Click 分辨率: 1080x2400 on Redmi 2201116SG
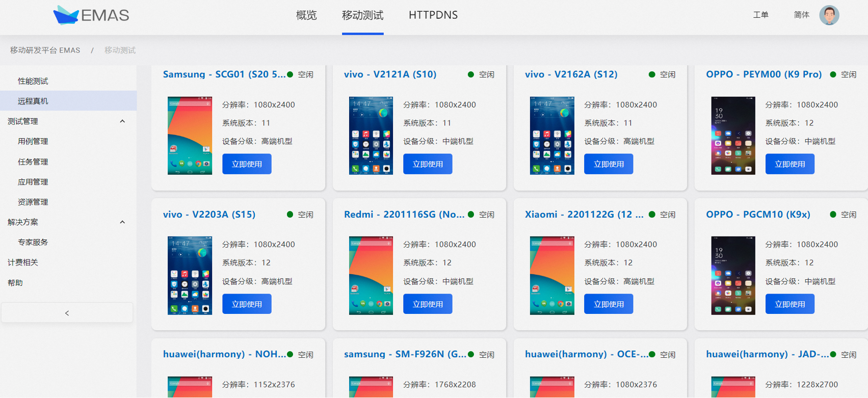This screenshot has width=868, height=398. [x=440, y=245]
